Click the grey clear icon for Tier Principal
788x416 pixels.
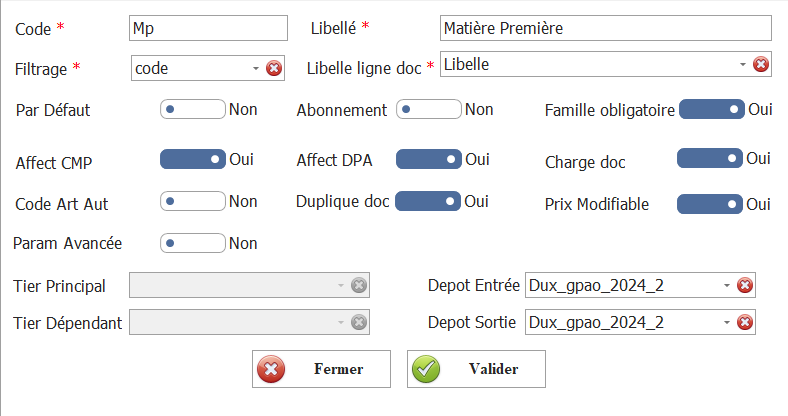359,286
